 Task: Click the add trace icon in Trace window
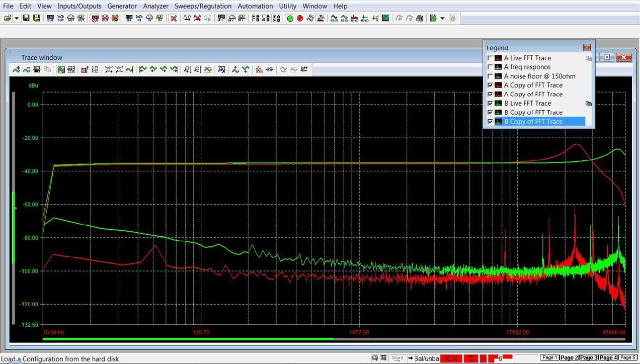pos(17,69)
